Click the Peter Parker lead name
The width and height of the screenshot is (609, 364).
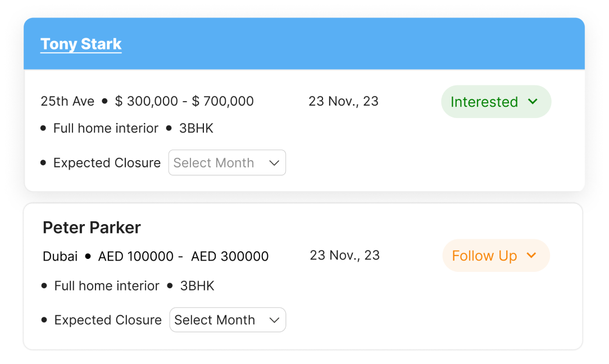[92, 228]
